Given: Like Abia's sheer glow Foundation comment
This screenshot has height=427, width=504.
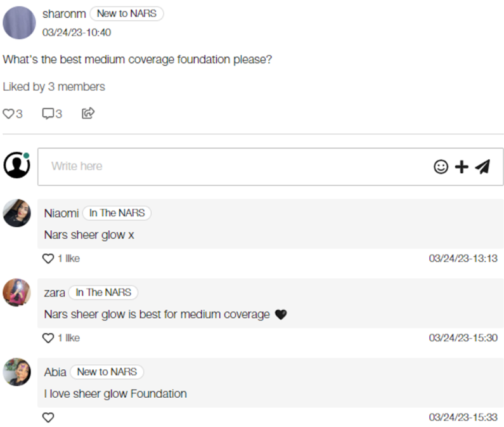Looking at the screenshot, I should pos(48,417).
